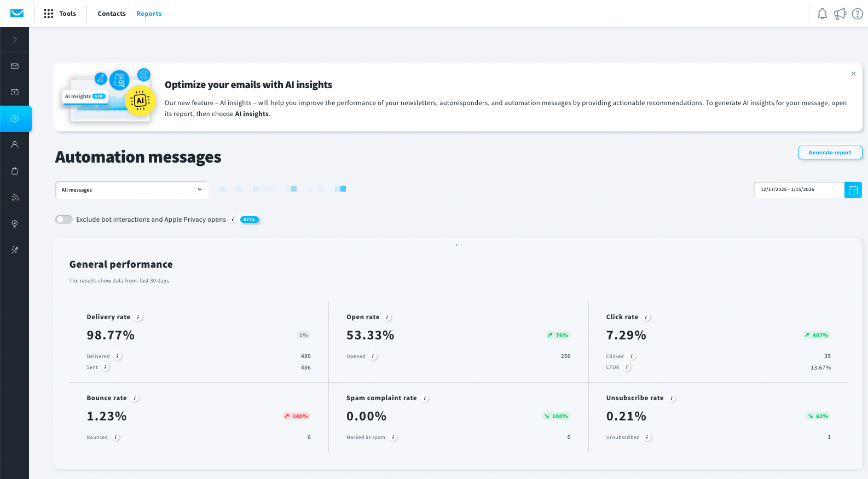Click the Delivery rate info icon

pyautogui.click(x=138, y=318)
